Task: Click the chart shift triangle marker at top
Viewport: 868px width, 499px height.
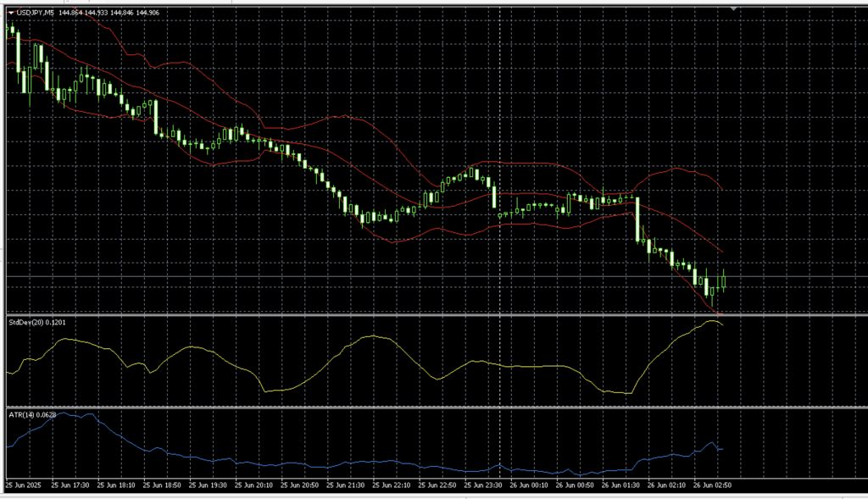Action: [733, 9]
